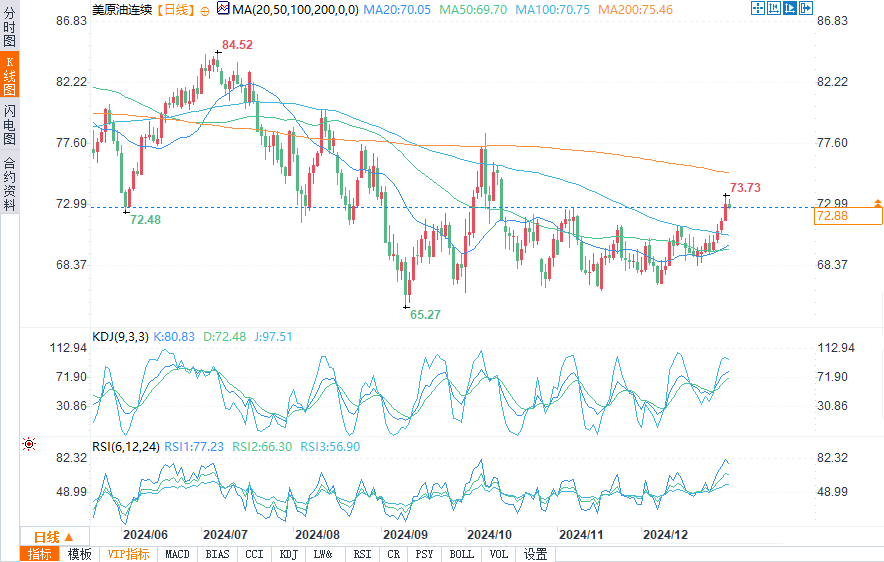Open the VIP指标 tab
The image size is (884, 562).
[x=129, y=554]
